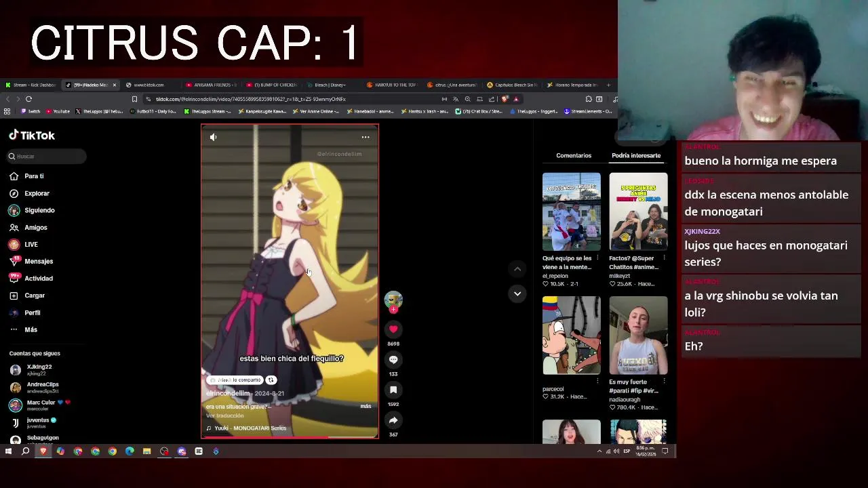Open AndreaClips followed account
868x488 pixels.
43,387
